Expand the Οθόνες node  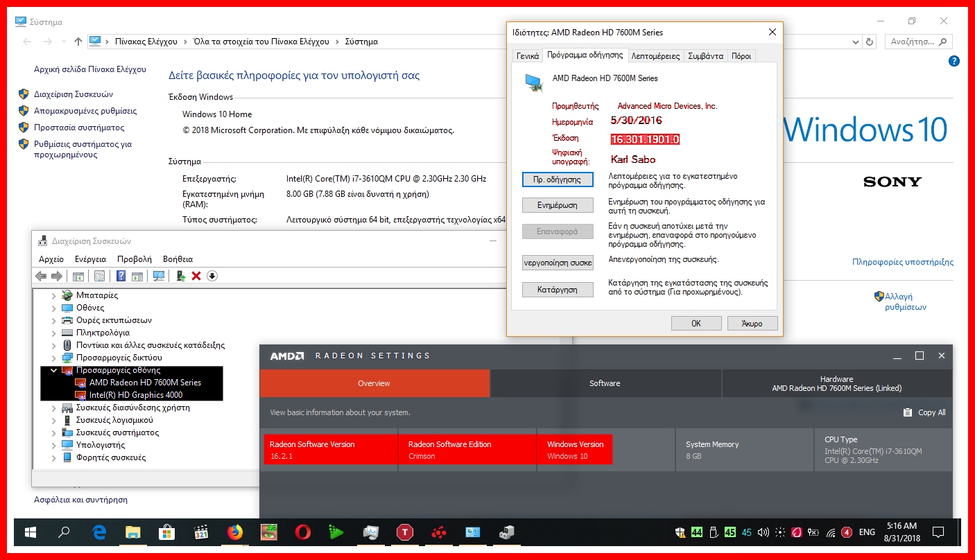[x=54, y=308]
